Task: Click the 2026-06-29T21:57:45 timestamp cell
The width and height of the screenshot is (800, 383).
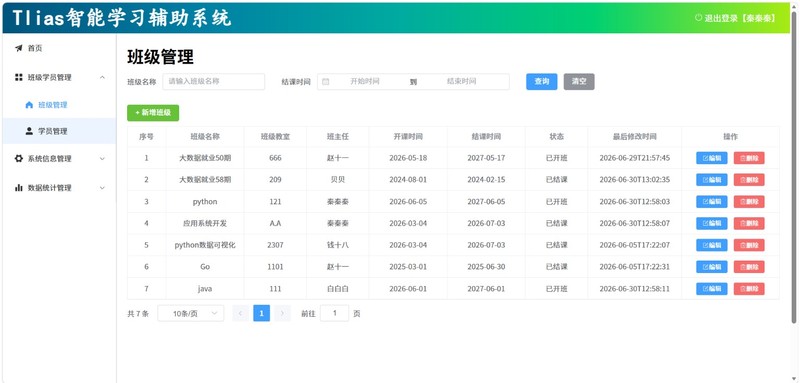Action: tap(635, 158)
